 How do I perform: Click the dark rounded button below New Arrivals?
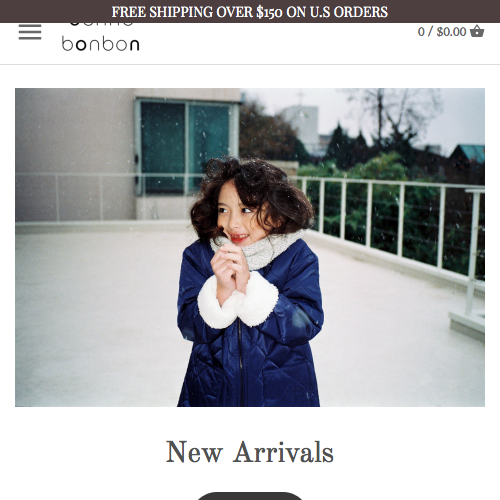click(x=250, y=496)
